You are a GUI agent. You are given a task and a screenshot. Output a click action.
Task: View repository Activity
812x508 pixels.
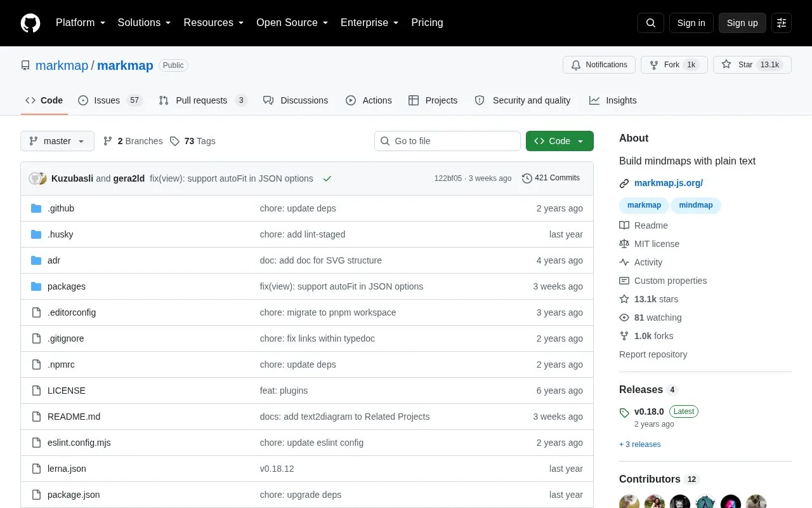point(641,262)
